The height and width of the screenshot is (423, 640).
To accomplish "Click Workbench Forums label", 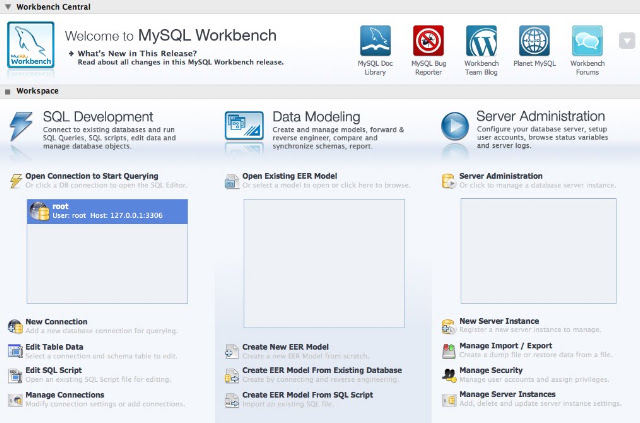I will (587, 68).
